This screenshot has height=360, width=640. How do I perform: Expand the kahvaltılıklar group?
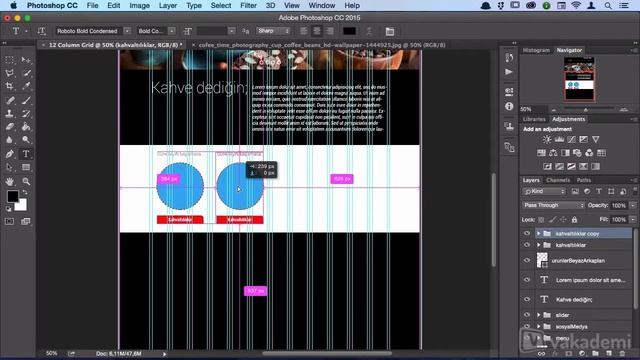point(538,245)
